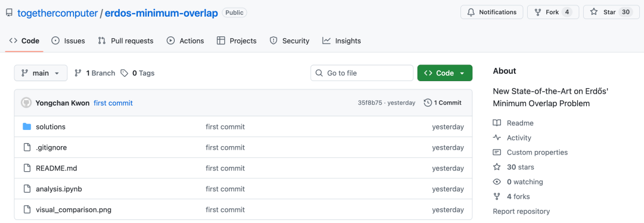
Task: View the 1 Commit history link
Action: [x=442, y=103]
